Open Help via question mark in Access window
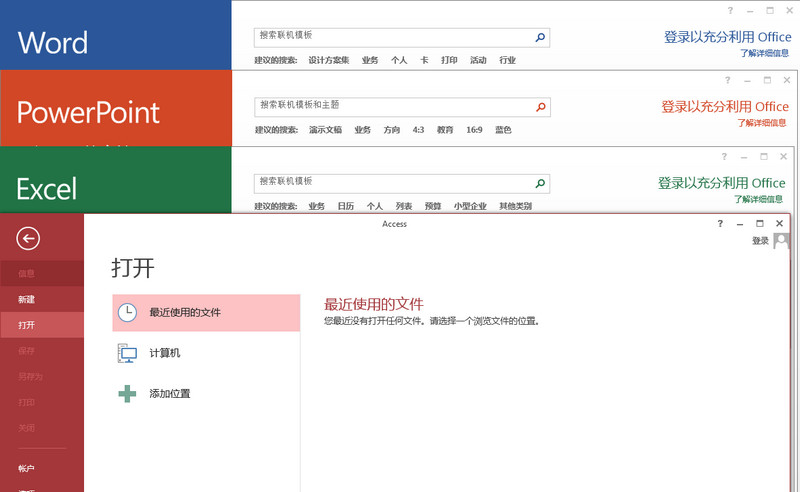The height and width of the screenshot is (492, 800). tap(720, 224)
